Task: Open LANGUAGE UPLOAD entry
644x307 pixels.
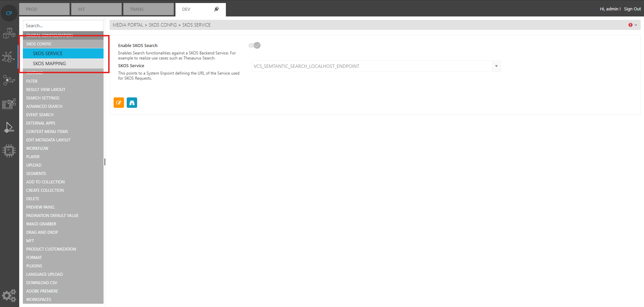Action: pyautogui.click(x=63, y=274)
